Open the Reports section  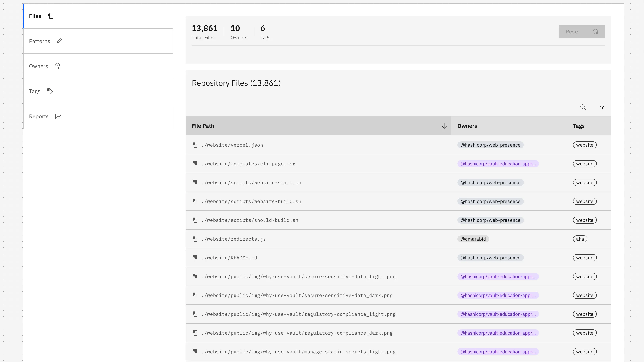coord(39,116)
